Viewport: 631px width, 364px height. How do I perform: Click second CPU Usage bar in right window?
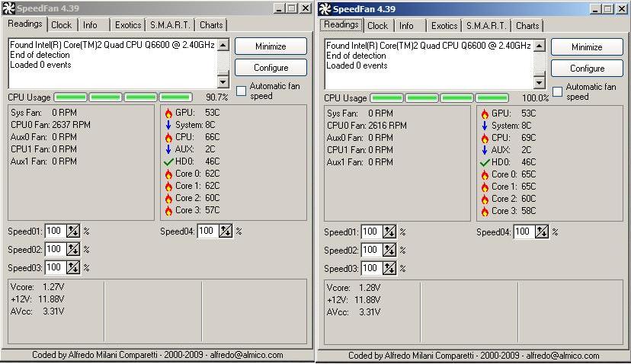pyautogui.click(x=421, y=98)
